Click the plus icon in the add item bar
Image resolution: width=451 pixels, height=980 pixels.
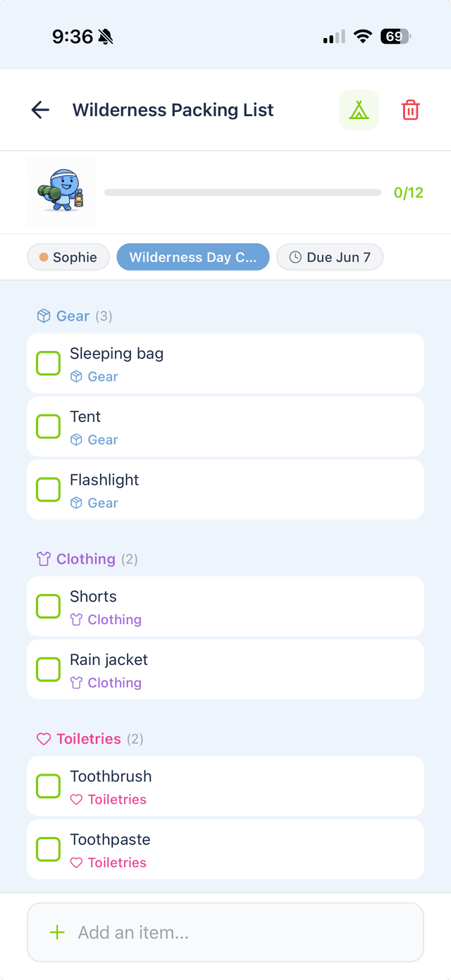55,932
